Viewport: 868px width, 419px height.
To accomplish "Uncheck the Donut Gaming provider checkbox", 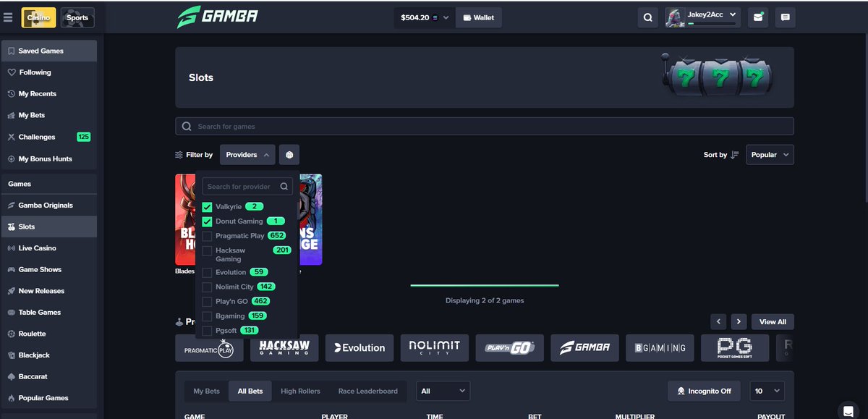I will [x=208, y=221].
